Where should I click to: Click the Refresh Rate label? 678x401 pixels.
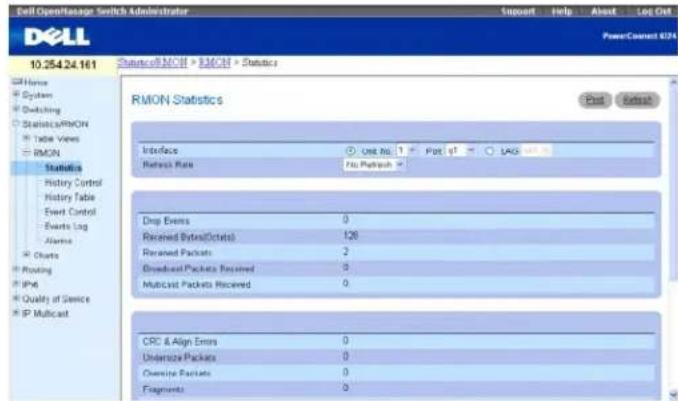pyautogui.click(x=168, y=165)
